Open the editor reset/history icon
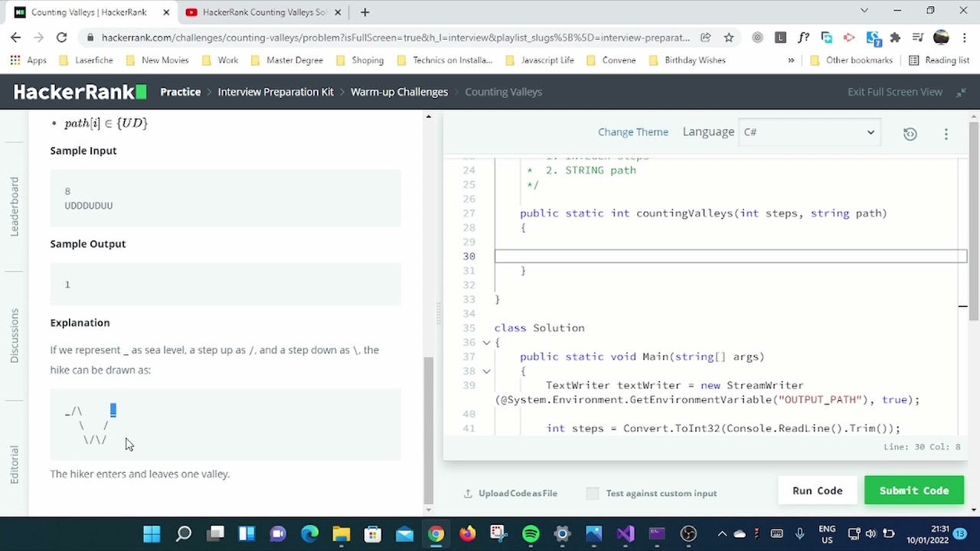Screen dimensions: 980x551 tap(910, 133)
